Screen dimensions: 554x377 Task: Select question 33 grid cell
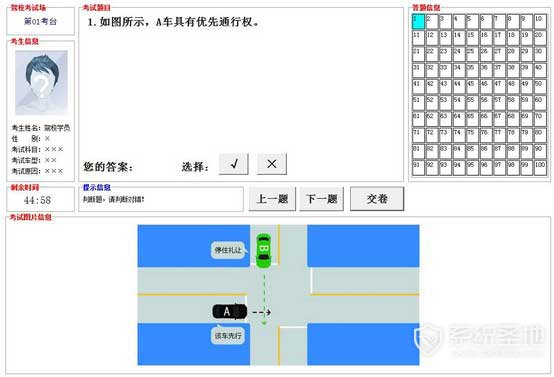[445, 71]
